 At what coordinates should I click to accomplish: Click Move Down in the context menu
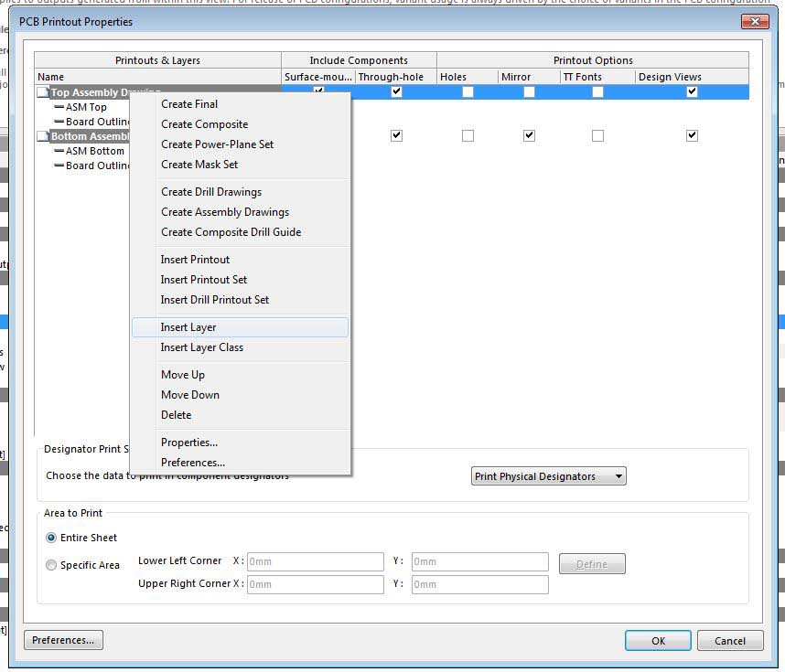click(x=190, y=395)
